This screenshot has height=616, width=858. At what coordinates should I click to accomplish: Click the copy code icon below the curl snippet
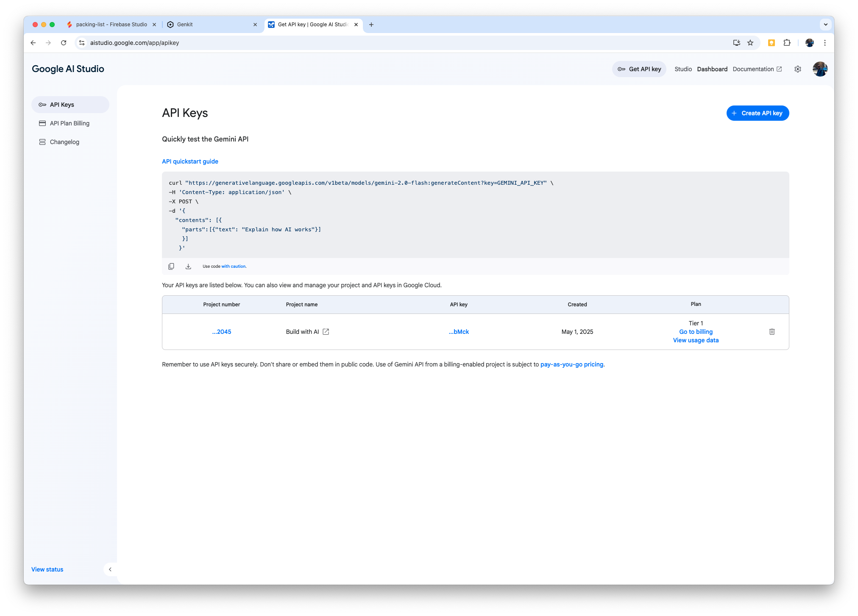click(x=171, y=266)
